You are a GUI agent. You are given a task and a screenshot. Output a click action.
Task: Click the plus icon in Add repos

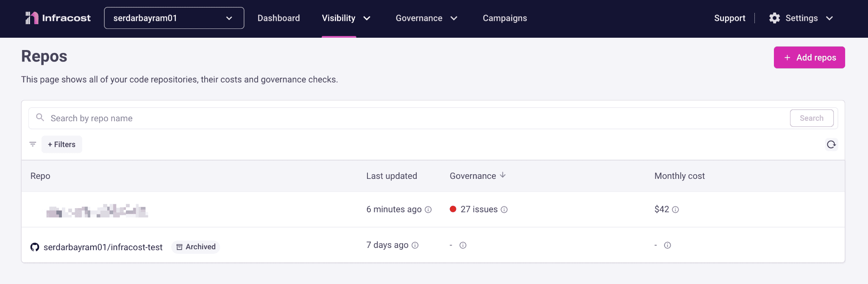[x=787, y=58]
